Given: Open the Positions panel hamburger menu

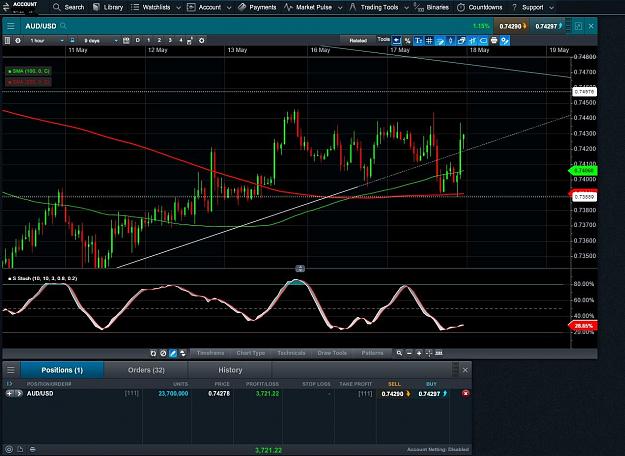Looking at the screenshot, I should click(x=11, y=370).
